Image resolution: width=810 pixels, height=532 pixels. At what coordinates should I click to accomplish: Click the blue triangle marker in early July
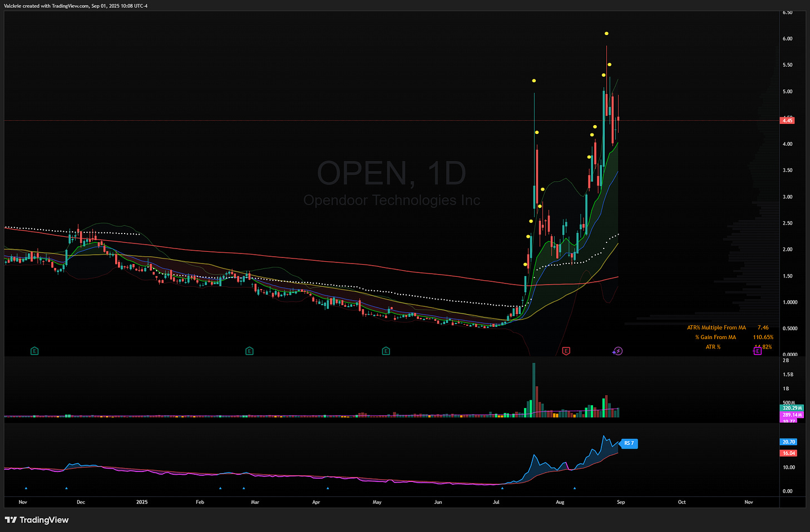click(502, 488)
